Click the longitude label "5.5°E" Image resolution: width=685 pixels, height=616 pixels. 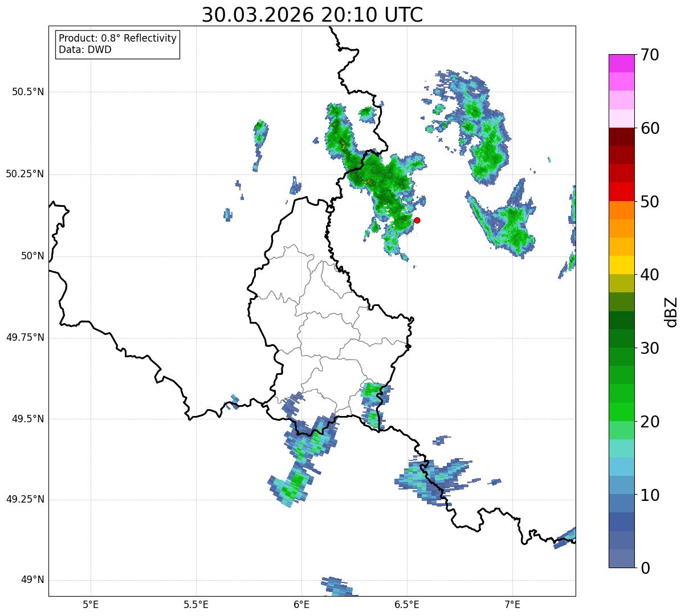click(x=196, y=604)
